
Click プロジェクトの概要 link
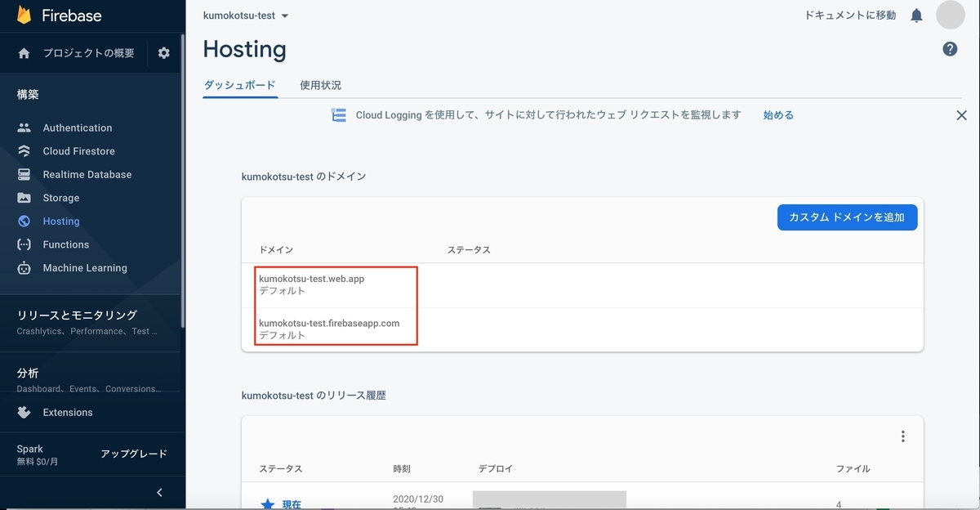pyautogui.click(x=89, y=53)
